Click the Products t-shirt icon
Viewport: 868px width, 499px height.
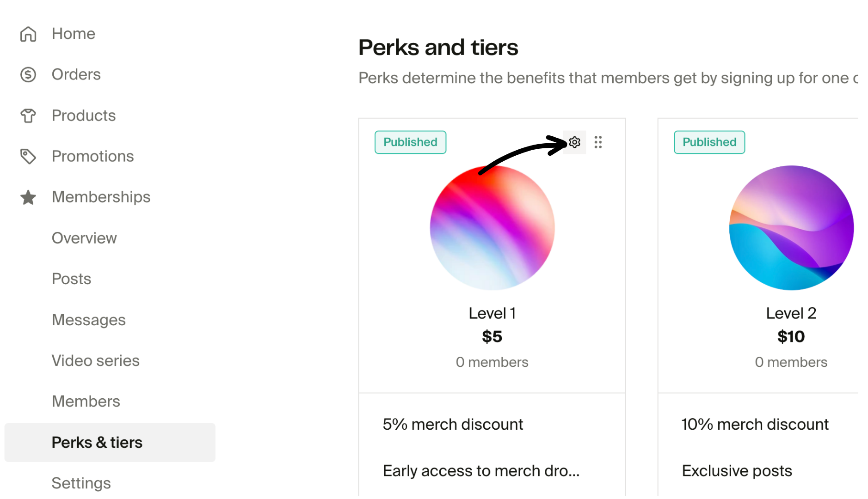click(28, 116)
